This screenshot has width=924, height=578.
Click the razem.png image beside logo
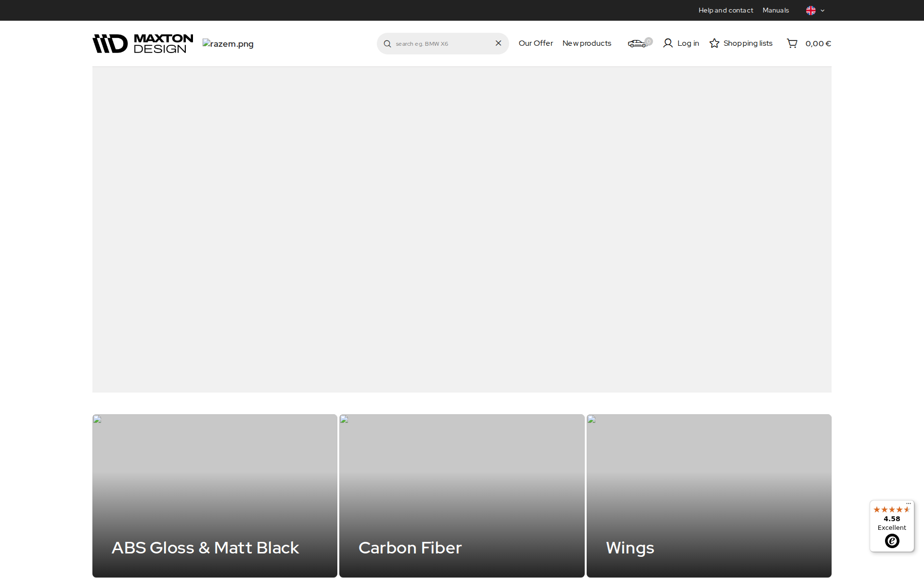click(228, 44)
